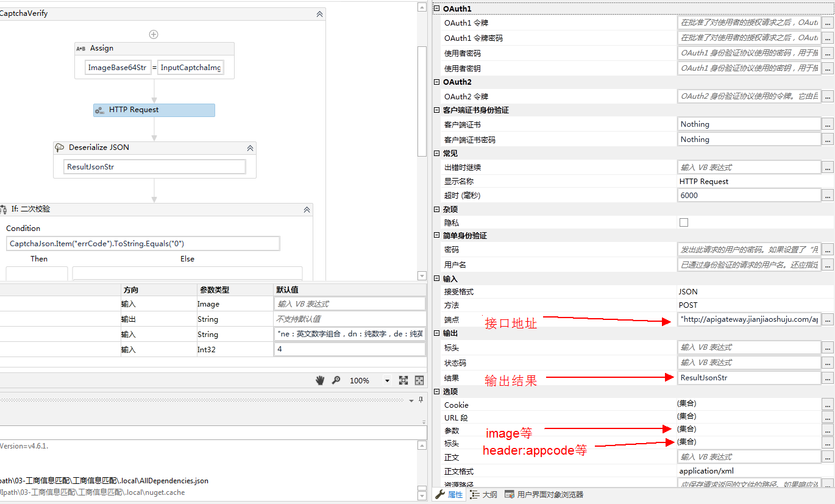Image resolution: width=835 pixels, height=504 pixels.
Task: Click ImageBase64Str field in Assign
Action: point(117,68)
